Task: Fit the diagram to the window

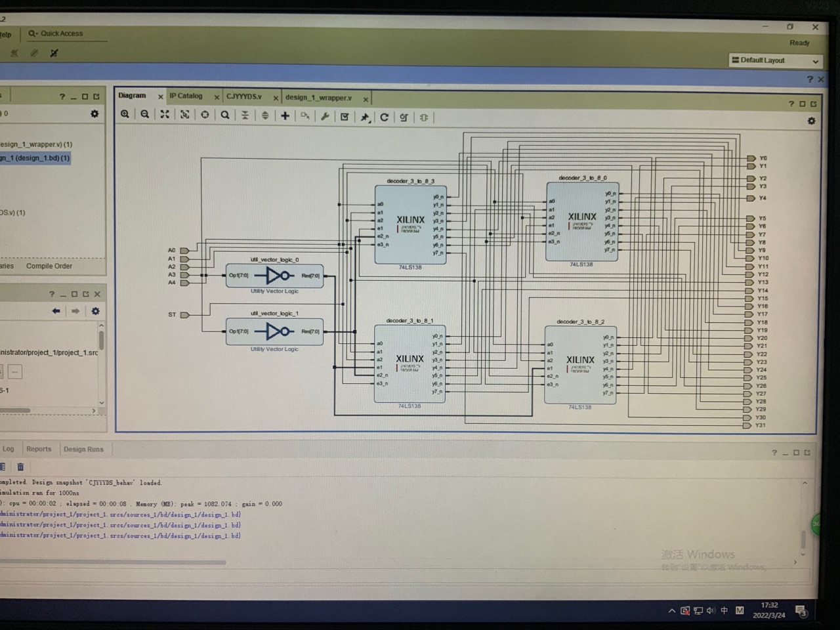Action: click(165, 114)
